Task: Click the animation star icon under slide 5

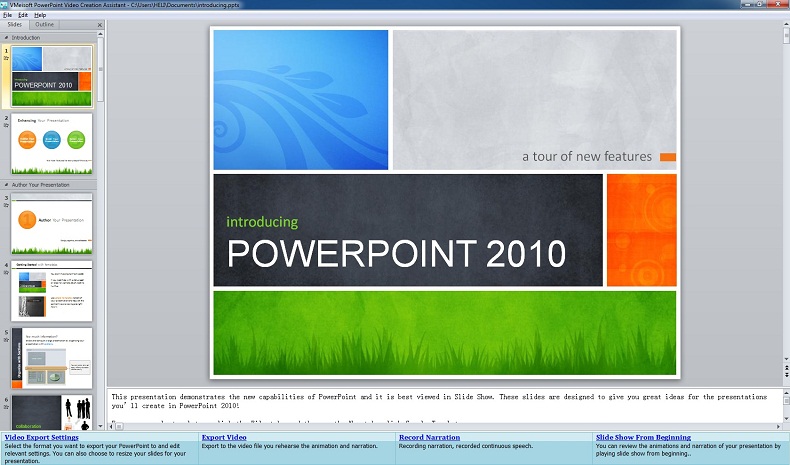Action: tap(6, 340)
